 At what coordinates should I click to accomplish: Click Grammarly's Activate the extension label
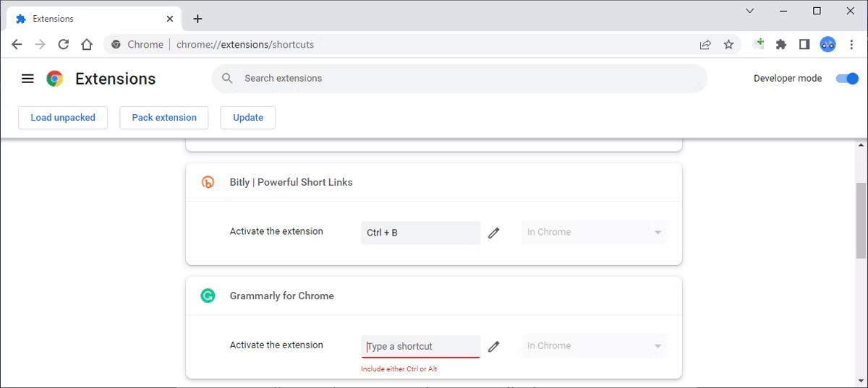[276, 345]
